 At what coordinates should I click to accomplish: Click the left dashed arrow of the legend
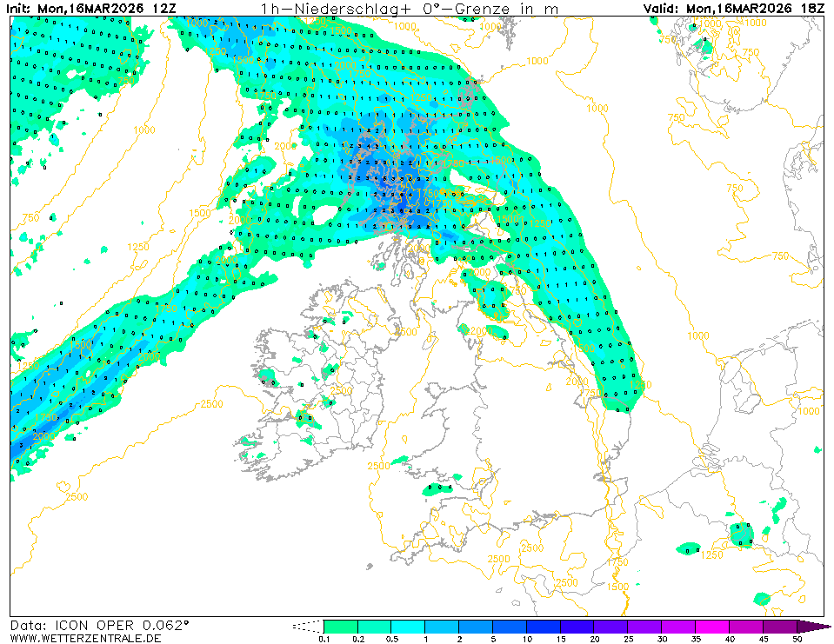coord(307,626)
